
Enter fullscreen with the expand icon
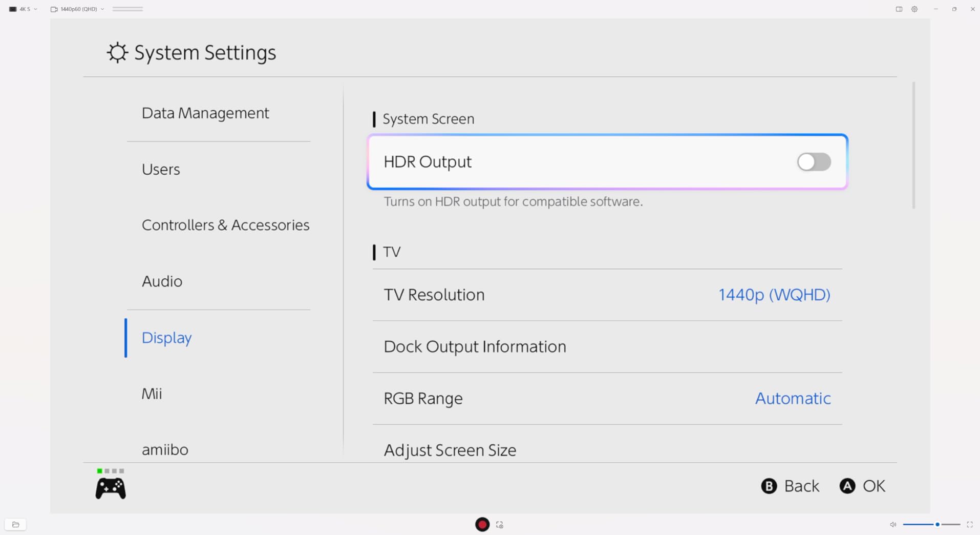(970, 524)
